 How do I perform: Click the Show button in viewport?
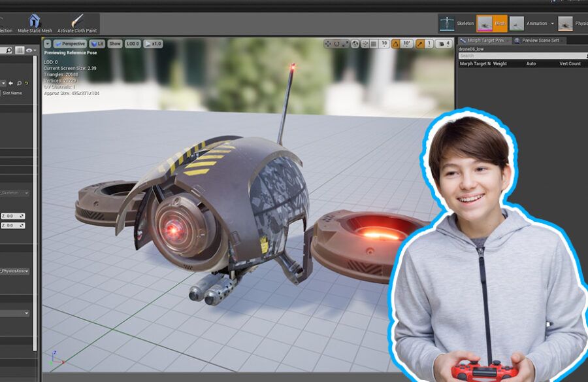coord(115,44)
